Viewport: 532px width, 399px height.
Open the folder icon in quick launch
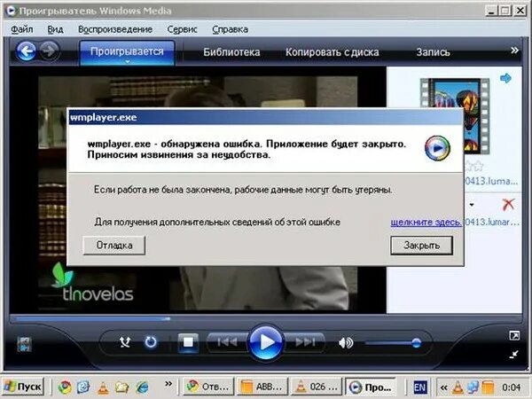click(x=122, y=387)
